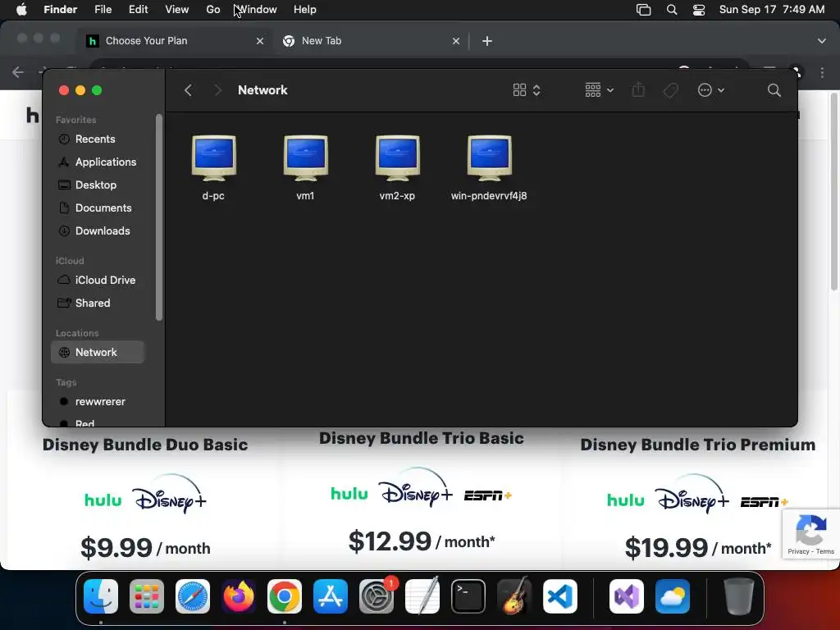Select Disney Bundle Trio Premium plan

coord(697,445)
